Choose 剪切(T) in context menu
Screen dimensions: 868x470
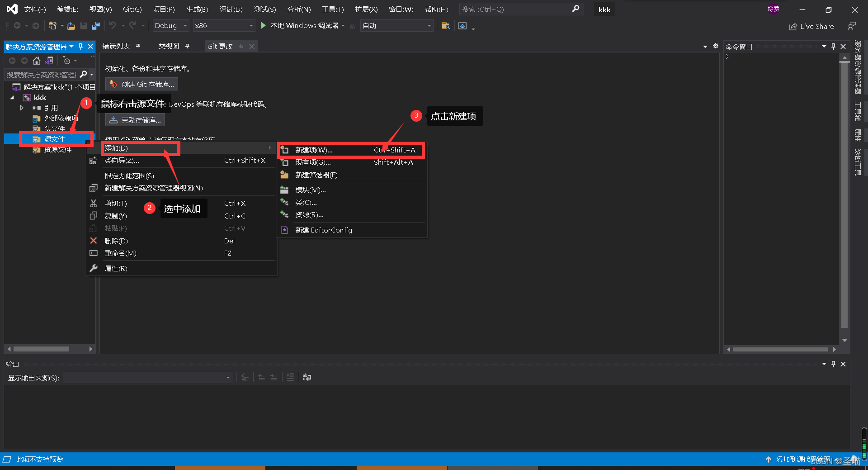click(x=181, y=204)
